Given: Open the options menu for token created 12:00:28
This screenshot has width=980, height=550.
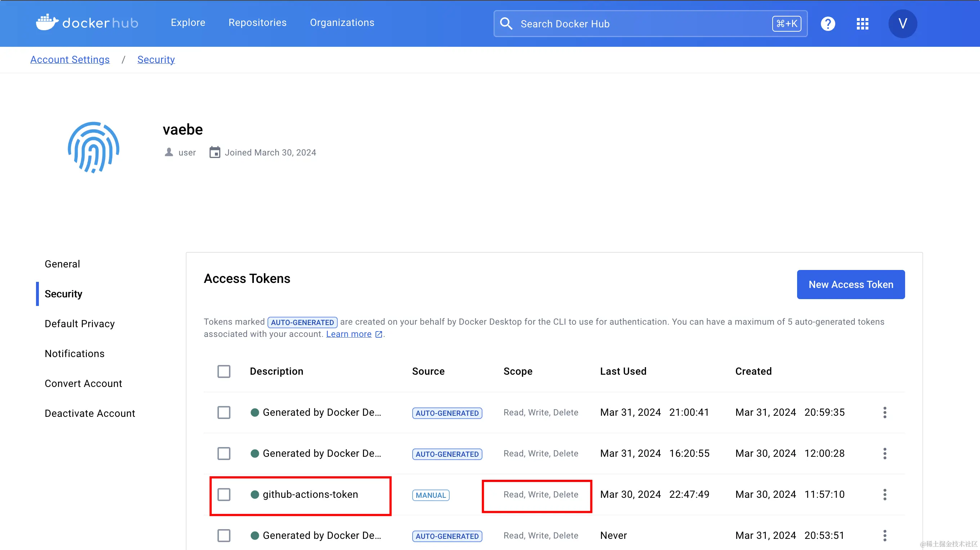Looking at the screenshot, I should [x=885, y=454].
